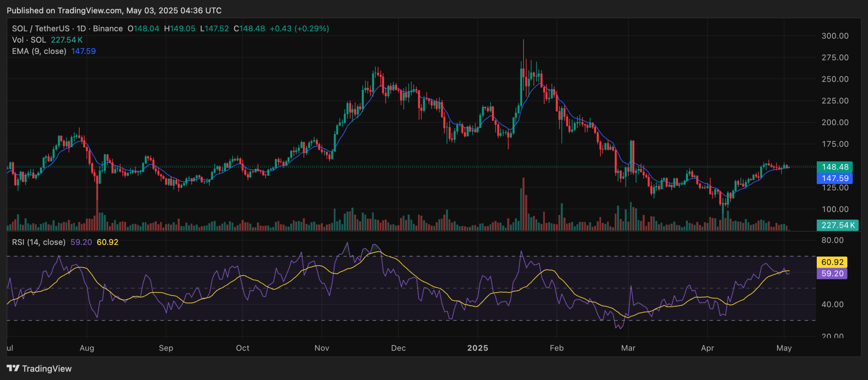The image size is (868, 380).
Task: Click the yellow 60.92 RSI legend value
Action: click(x=107, y=242)
